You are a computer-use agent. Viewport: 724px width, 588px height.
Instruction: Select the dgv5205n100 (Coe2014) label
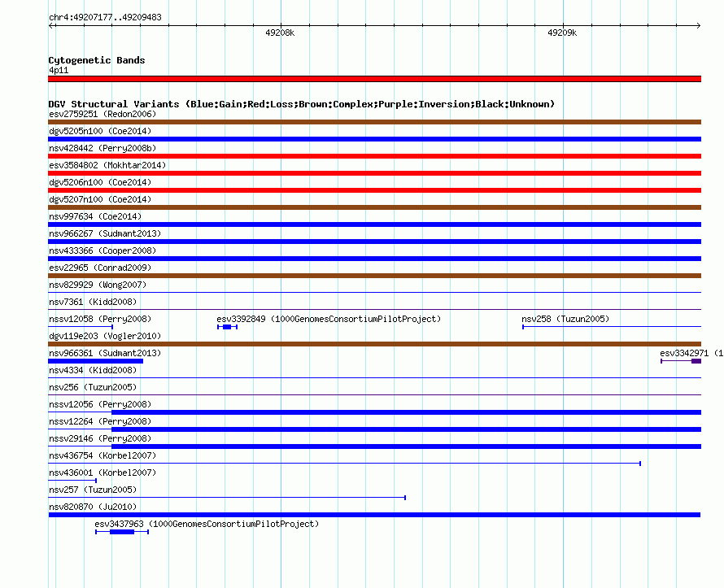click(100, 131)
